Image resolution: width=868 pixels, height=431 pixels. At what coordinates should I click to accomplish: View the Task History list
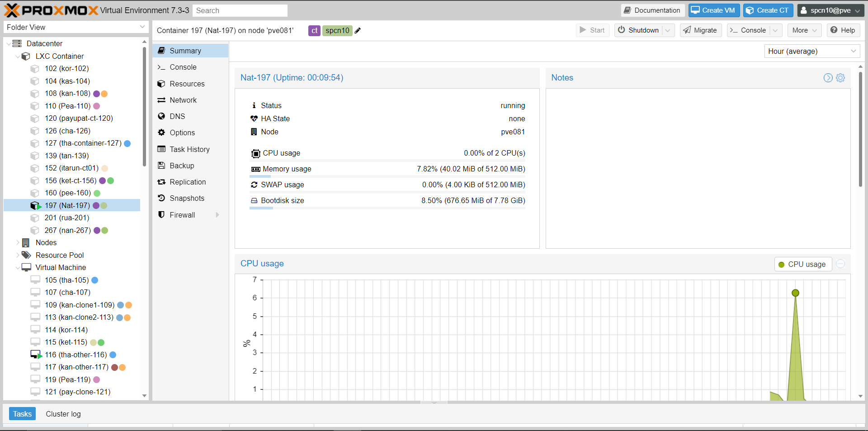point(189,149)
